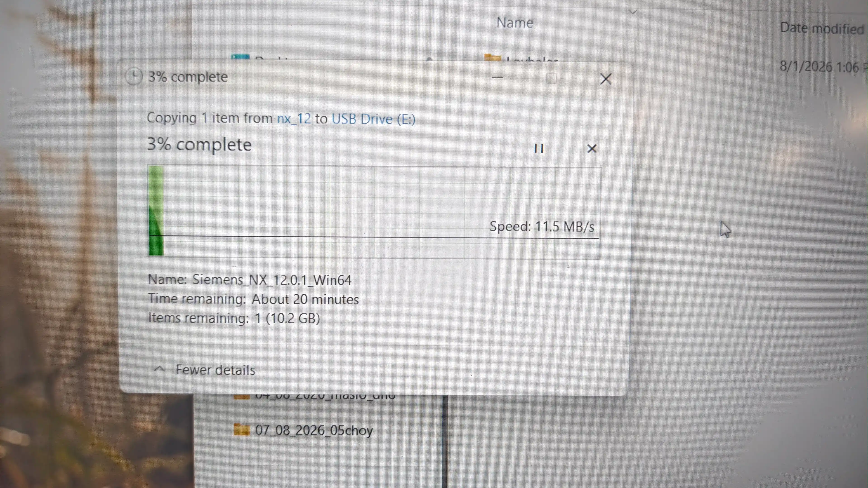The width and height of the screenshot is (868, 488).
Task: Select the 07_08_2026_05choy folder
Action: [x=314, y=430]
